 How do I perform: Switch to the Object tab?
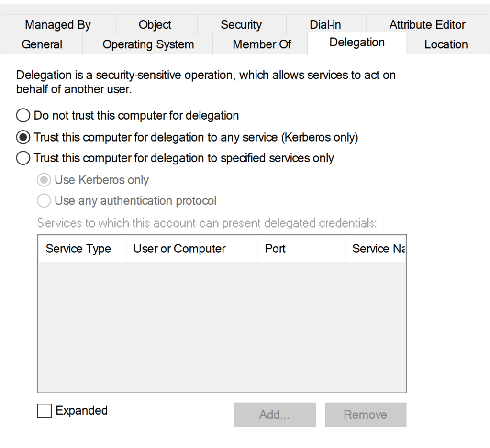155,25
